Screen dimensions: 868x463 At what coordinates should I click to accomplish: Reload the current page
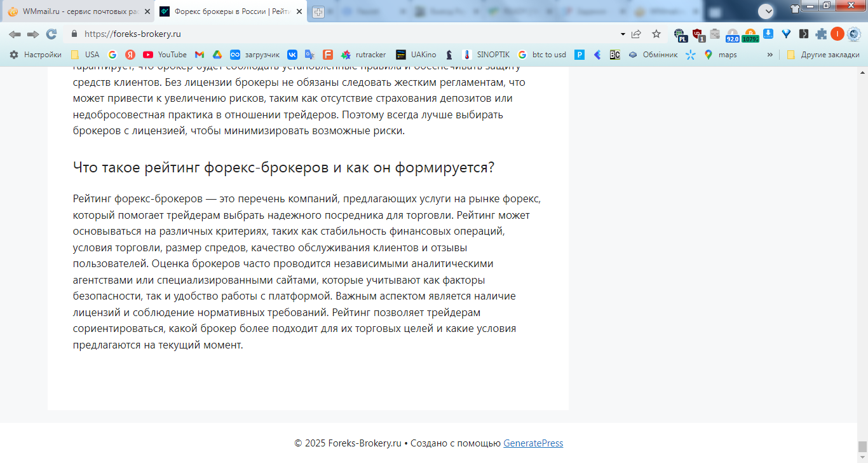[51, 34]
